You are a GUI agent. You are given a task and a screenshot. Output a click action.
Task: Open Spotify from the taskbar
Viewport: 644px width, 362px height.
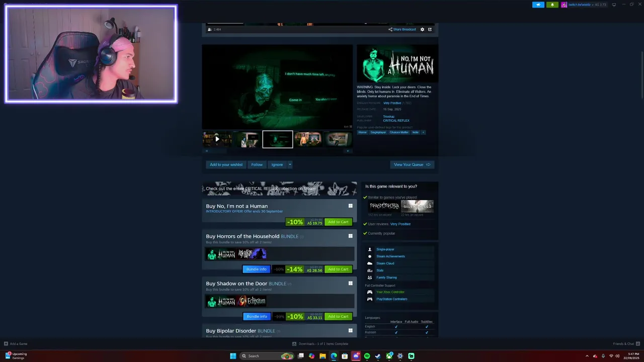367,356
